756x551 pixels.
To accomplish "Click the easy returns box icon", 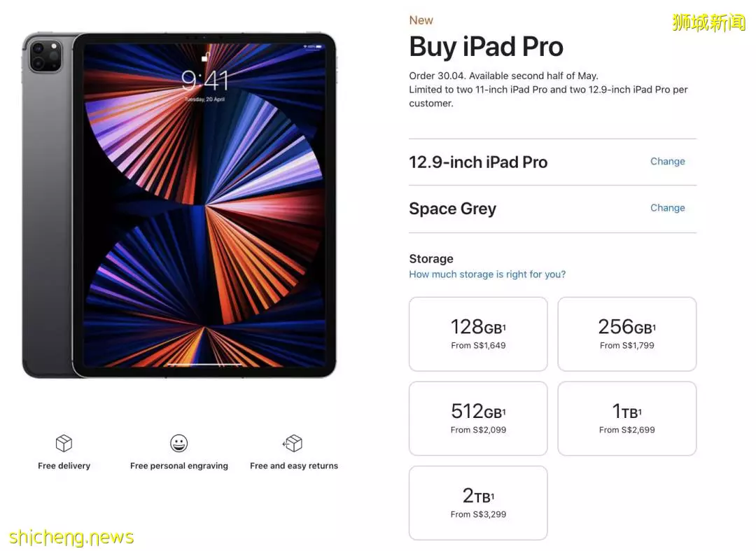I will pyautogui.click(x=293, y=443).
